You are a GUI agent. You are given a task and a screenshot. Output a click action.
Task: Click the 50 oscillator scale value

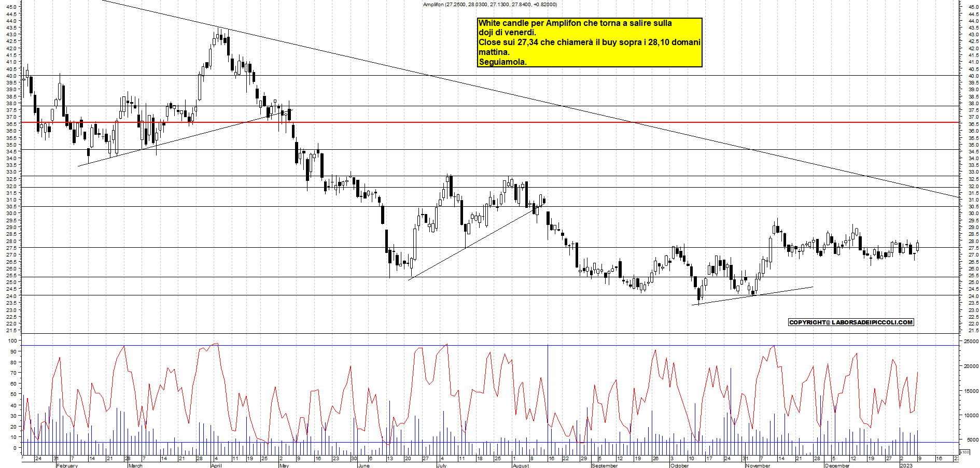tap(13, 394)
